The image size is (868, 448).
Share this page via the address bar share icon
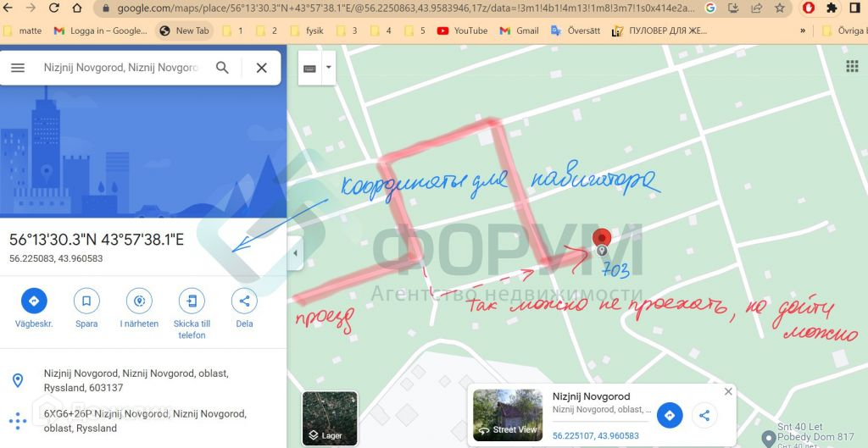756,8
